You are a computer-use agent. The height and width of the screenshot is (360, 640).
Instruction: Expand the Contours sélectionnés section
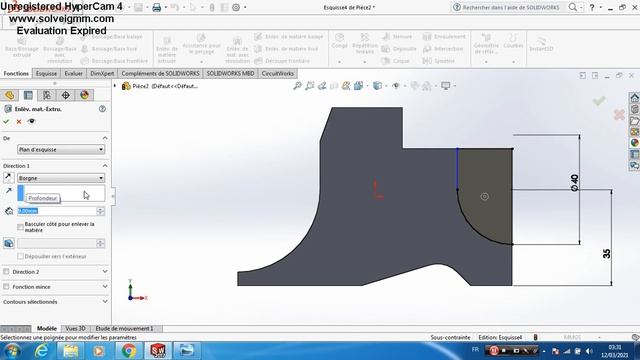click(x=105, y=302)
